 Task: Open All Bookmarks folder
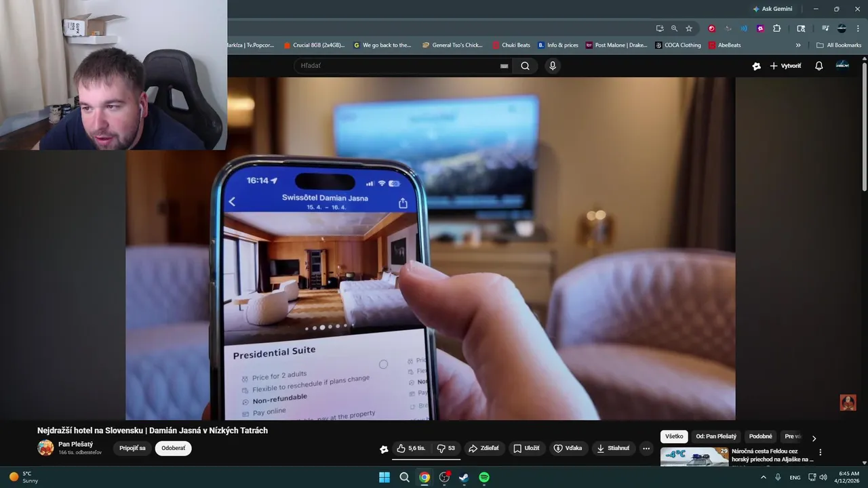839,45
